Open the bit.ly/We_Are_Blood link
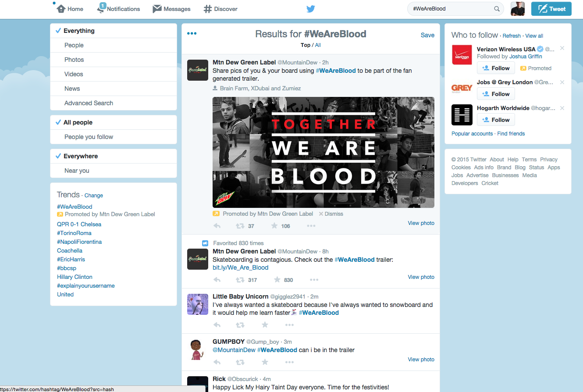Screen dimensions: 583x392 click(240, 267)
